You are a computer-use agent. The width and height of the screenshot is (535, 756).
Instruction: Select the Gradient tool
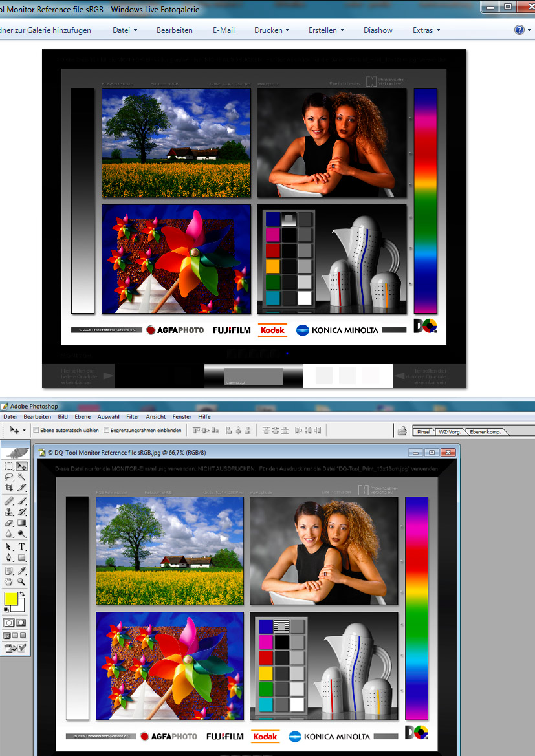tap(22, 523)
